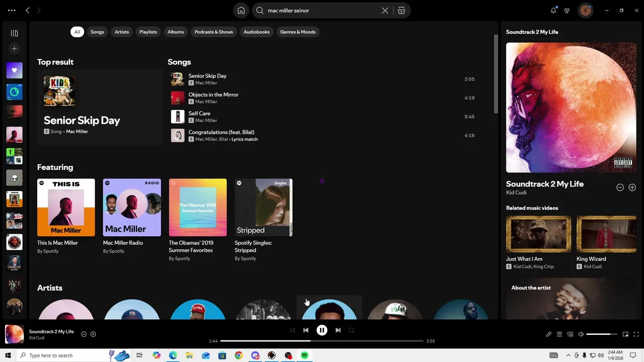Toggle repeat mode
644x362 pixels.
pyautogui.click(x=352, y=330)
